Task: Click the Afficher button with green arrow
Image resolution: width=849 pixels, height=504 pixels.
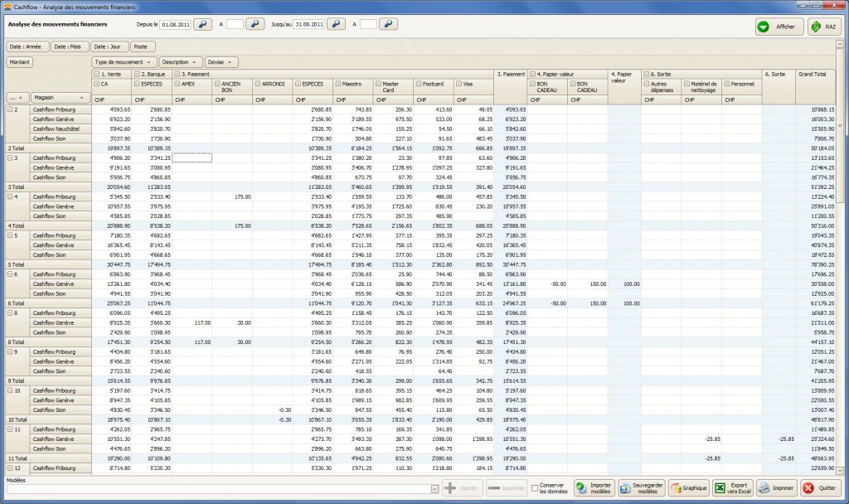Action: coord(779,27)
